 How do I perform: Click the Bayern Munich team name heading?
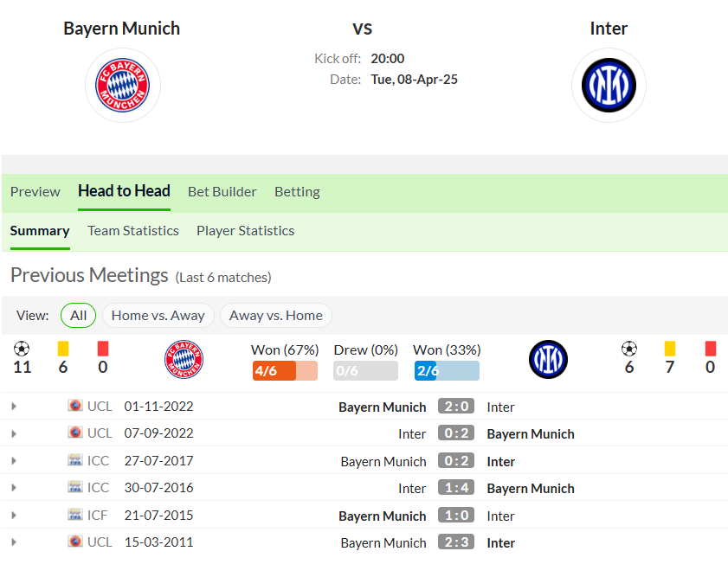pyautogui.click(x=122, y=29)
